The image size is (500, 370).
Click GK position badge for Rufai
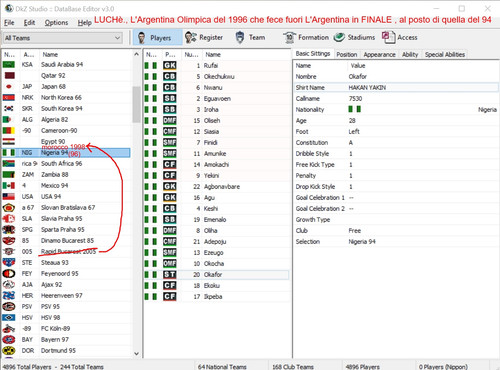[170, 65]
